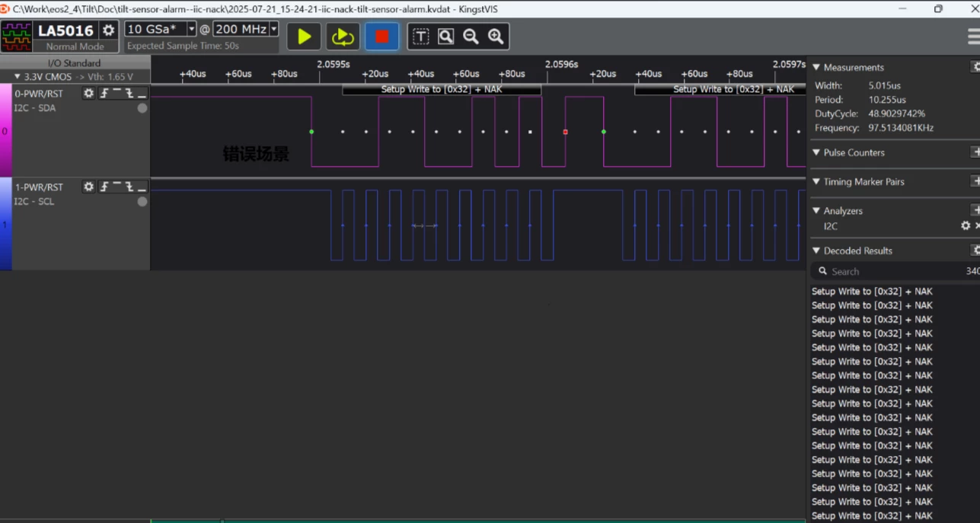Collapse the Decoded Results section
The image size is (980, 523).
point(816,250)
